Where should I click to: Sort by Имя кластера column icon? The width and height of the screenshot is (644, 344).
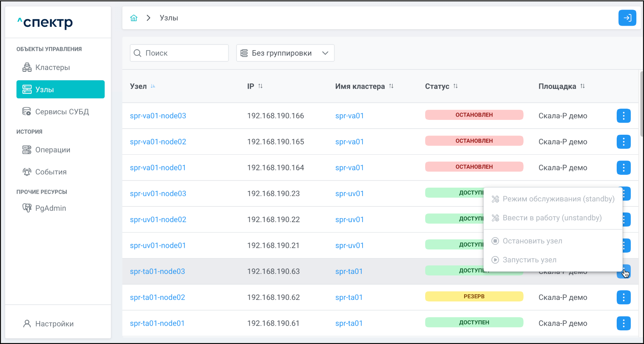click(x=391, y=86)
